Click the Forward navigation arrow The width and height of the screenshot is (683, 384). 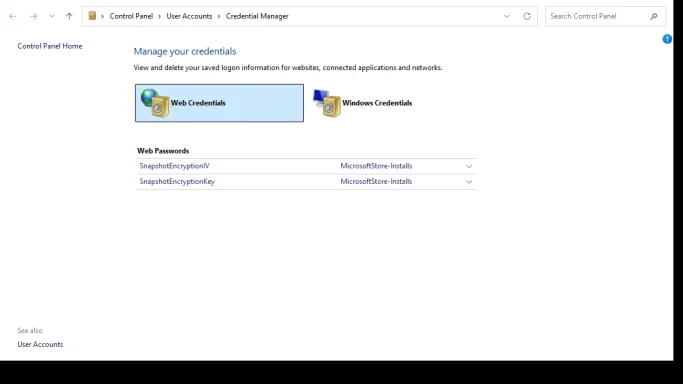coord(34,16)
